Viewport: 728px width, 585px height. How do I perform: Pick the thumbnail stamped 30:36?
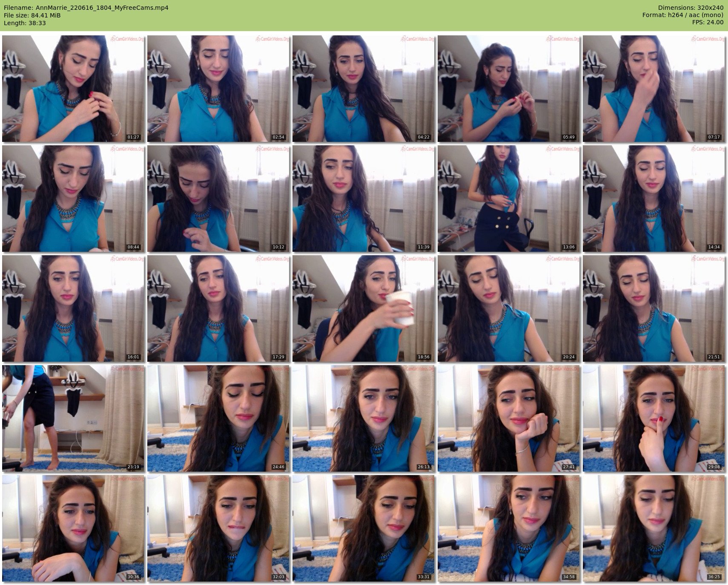point(73,528)
